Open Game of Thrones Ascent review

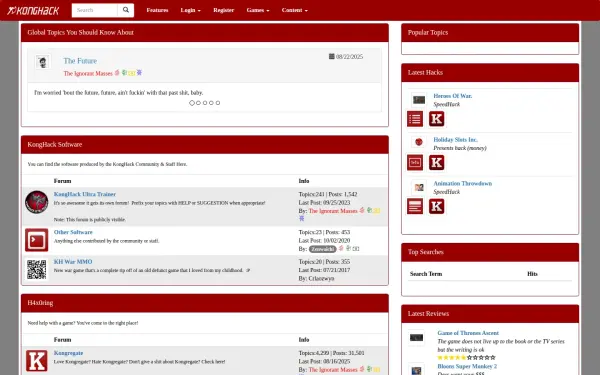pyautogui.click(x=468, y=333)
